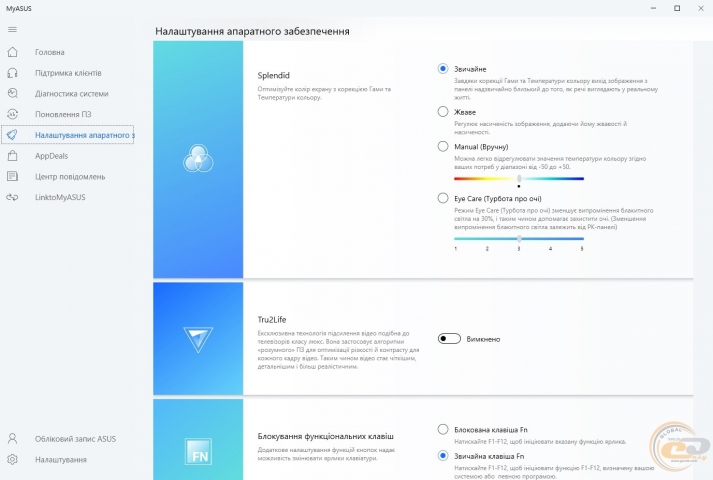This screenshot has height=480, width=713.
Task: Select Eye Care (Турбота про очі)
Action: (443, 198)
